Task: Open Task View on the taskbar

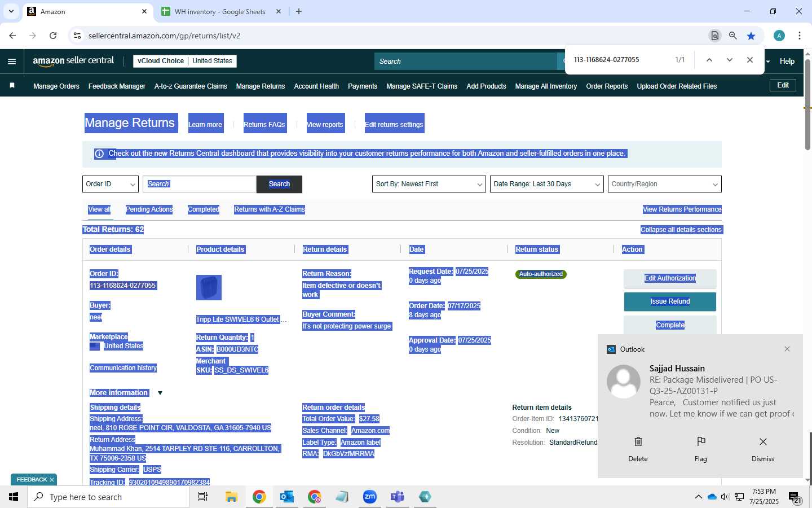Action: [x=203, y=497]
